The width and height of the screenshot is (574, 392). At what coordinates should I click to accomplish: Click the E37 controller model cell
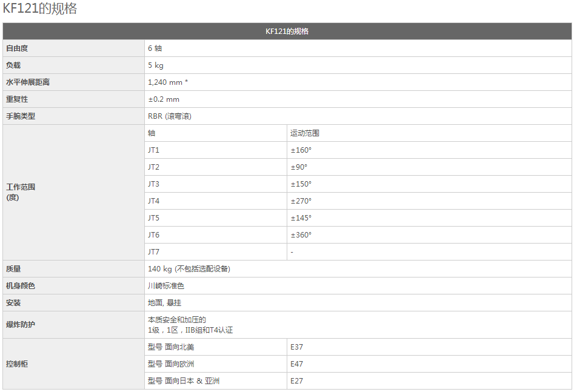click(x=297, y=347)
